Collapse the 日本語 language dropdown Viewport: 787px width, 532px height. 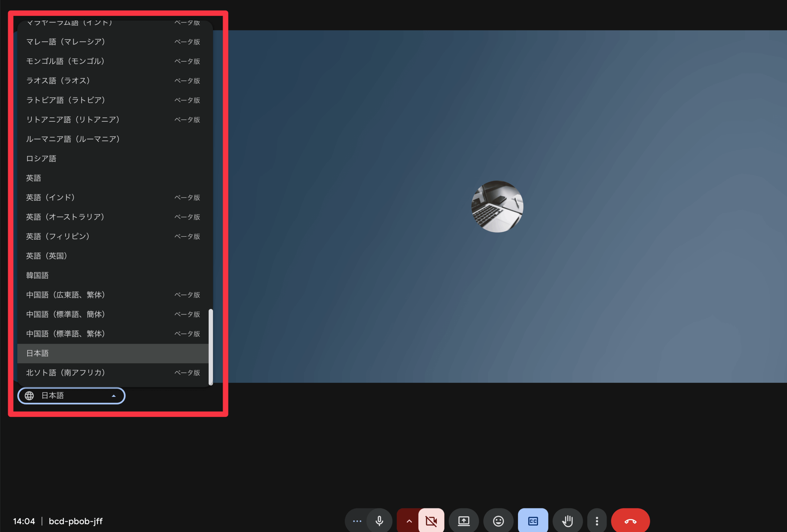point(114,395)
